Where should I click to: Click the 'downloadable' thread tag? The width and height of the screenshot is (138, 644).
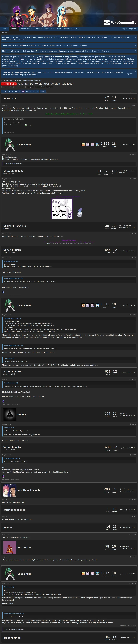40,87
